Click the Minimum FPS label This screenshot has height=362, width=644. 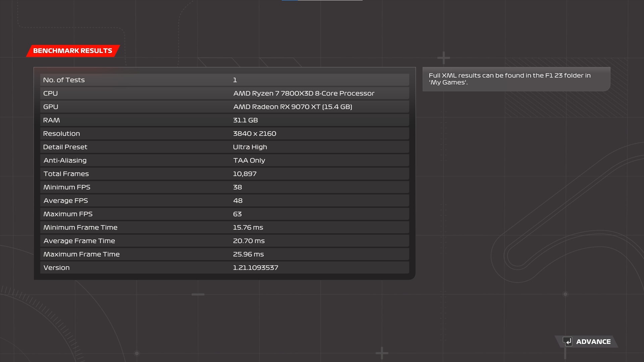67,187
